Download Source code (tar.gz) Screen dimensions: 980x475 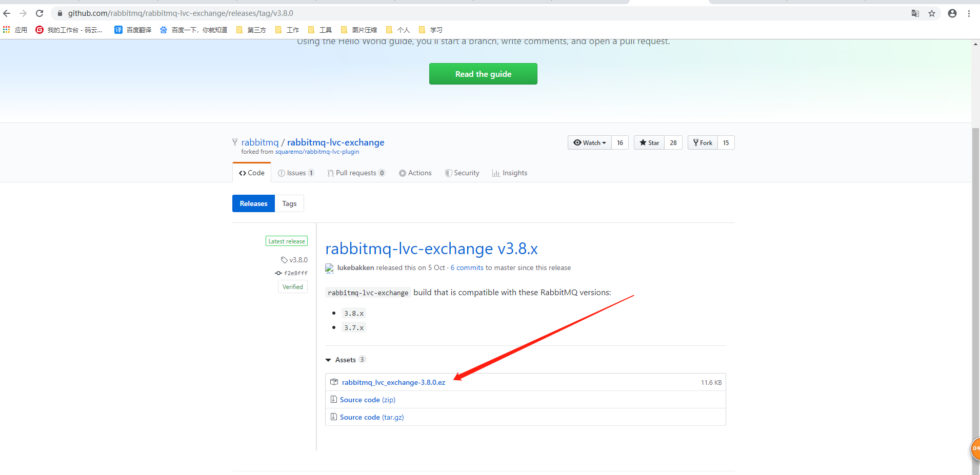[x=372, y=417]
